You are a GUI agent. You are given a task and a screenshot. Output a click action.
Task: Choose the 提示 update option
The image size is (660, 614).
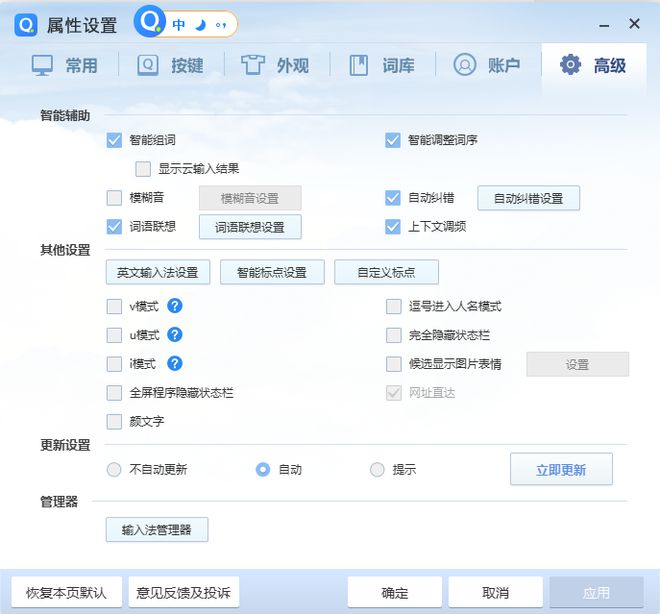[377, 470]
